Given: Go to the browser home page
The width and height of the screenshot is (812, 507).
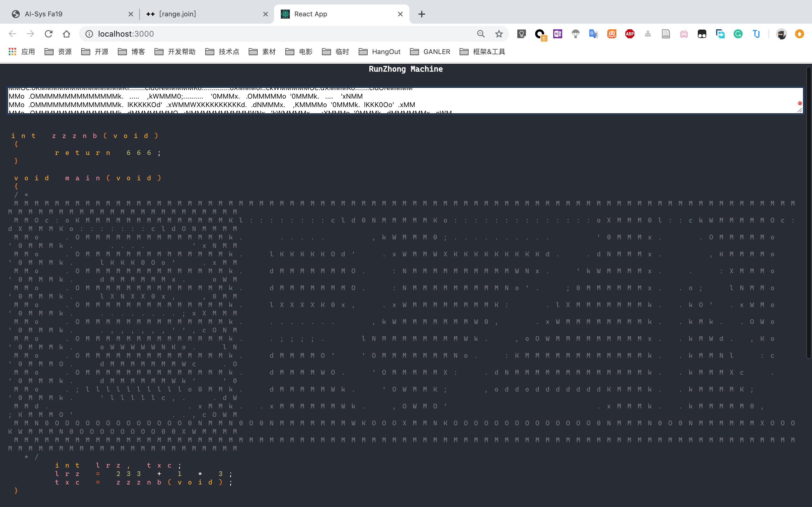Looking at the screenshot, I should (x=67, y=34).
